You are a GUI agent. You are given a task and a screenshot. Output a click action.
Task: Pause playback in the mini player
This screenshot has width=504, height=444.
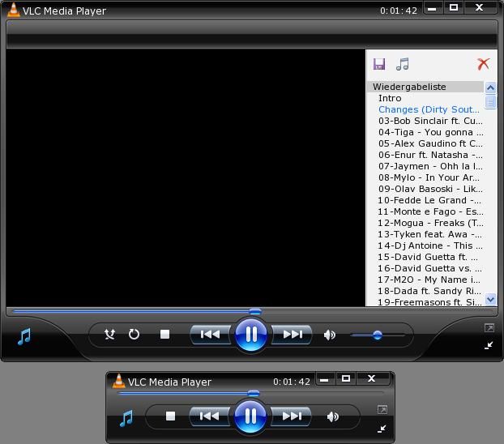click(250, 416)
